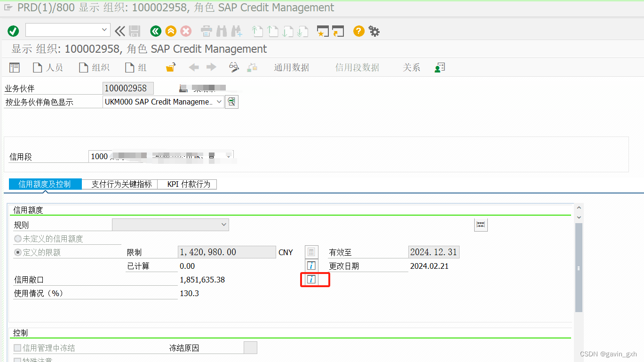Click the Save floppy disk icon
644x362 pixels.
pos(135,32)
